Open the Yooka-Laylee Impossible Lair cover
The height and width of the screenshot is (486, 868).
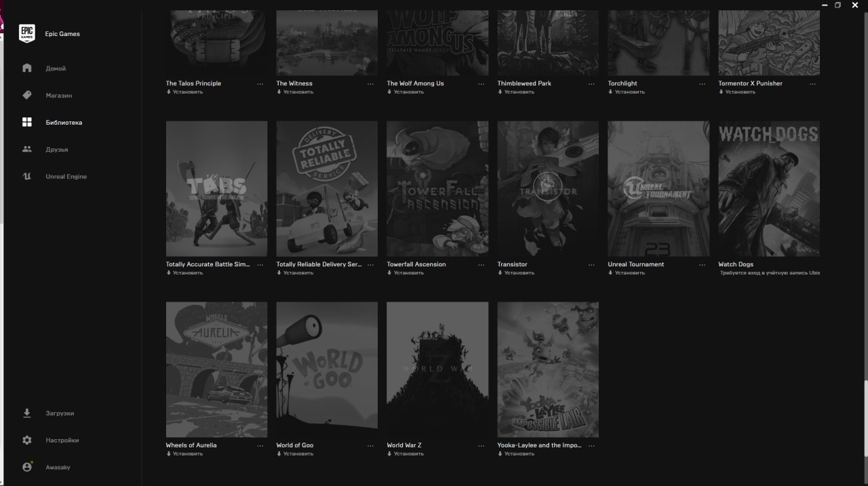point(548,370)
